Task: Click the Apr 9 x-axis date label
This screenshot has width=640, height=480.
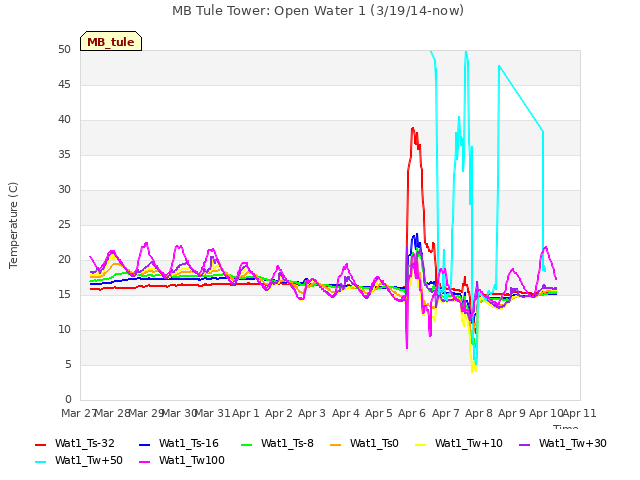Action: (512, 413)
